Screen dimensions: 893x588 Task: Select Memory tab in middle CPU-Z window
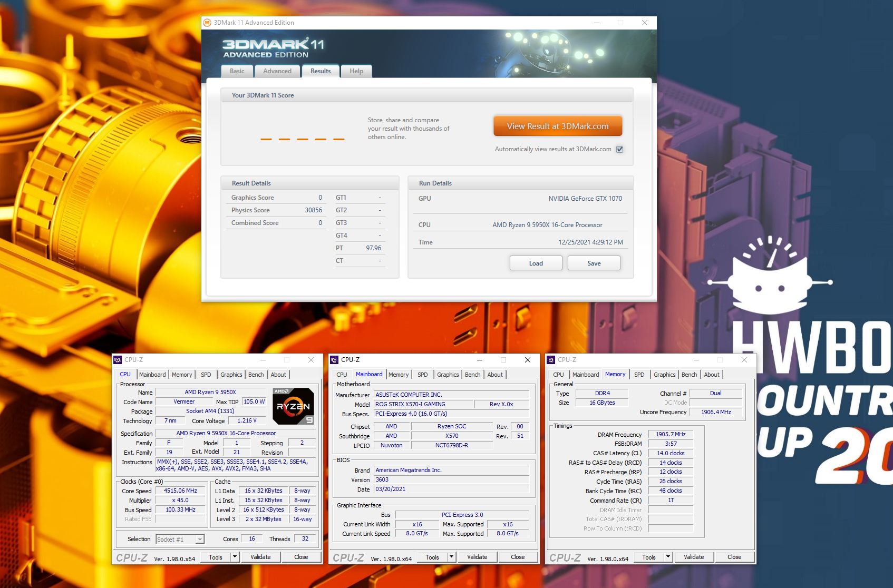pos(399,375)
